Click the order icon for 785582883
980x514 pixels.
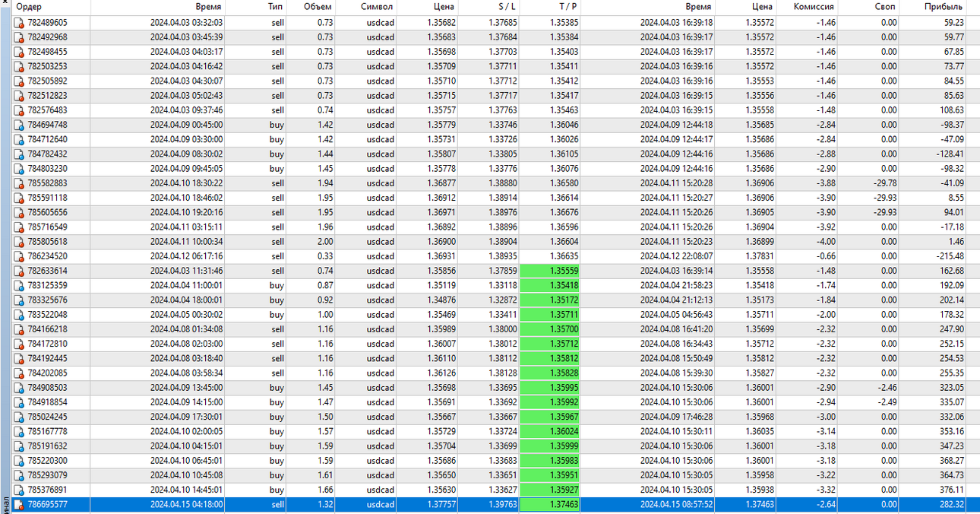coord(19,183)
